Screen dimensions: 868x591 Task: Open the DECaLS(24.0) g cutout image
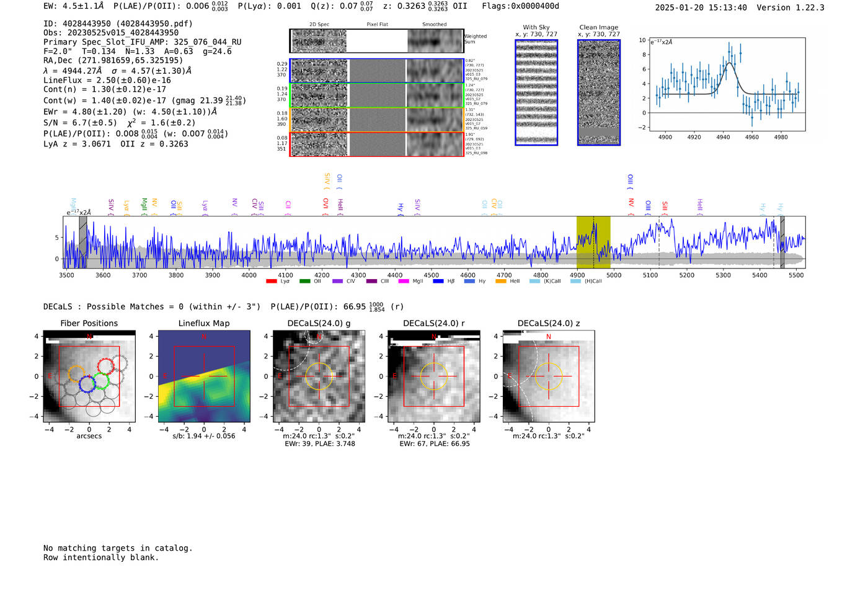(x=319, y=376)
